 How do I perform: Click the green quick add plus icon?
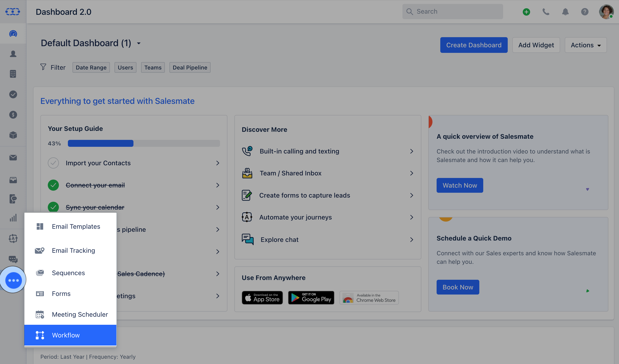tap(526, 12)
